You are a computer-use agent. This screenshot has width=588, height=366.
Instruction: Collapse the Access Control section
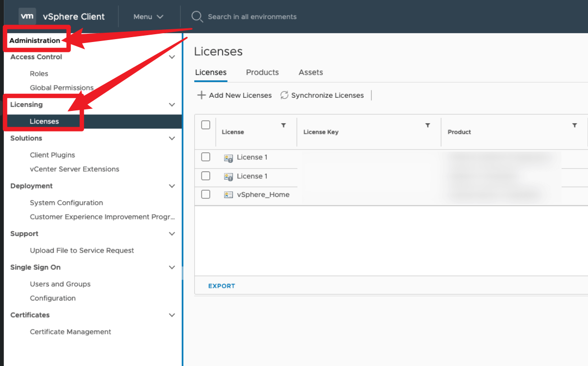[172, 57]
